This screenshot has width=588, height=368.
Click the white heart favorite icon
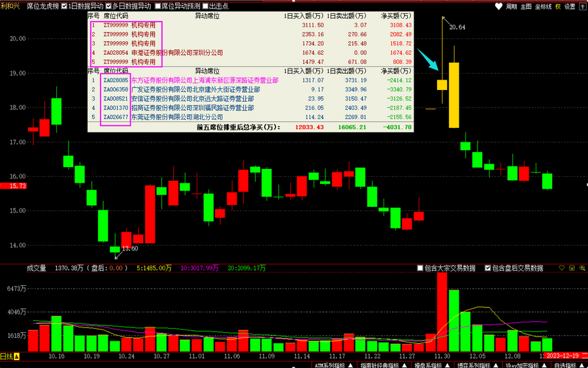tap(498, 6)
